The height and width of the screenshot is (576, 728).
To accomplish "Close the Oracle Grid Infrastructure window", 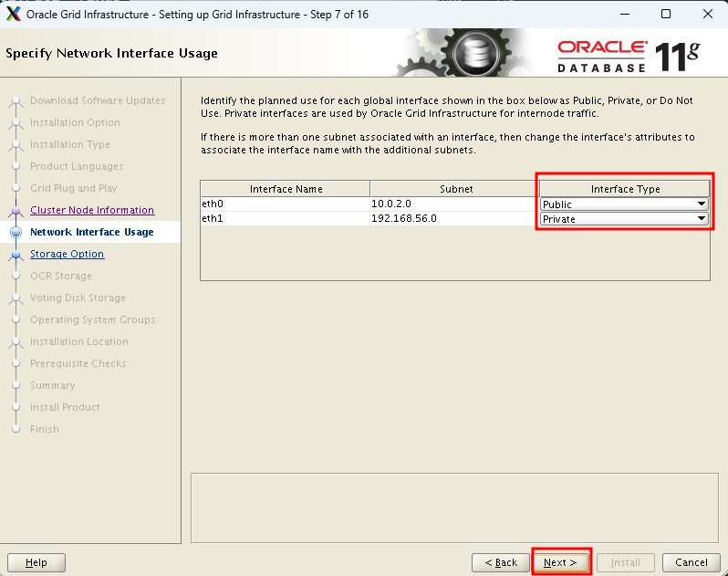I will (708, 14).
